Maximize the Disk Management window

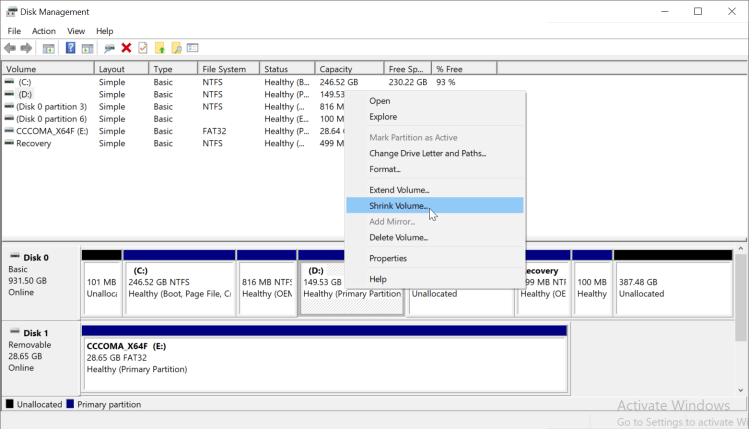(698, 11)
